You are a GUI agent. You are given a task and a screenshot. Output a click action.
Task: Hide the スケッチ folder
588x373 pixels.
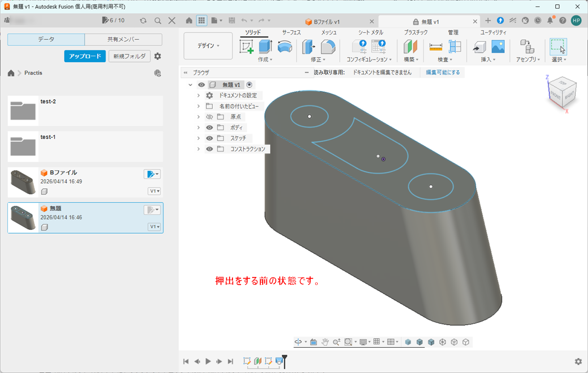pyautogui.click(x=210, y=138)
